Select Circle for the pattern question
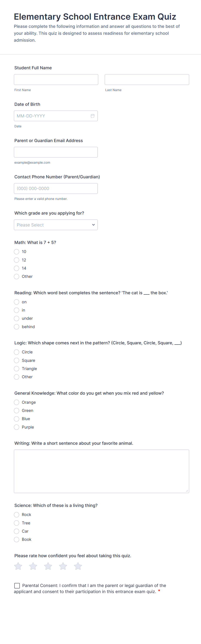This screenshot has height=644, width=201. (x=16, y=352)
